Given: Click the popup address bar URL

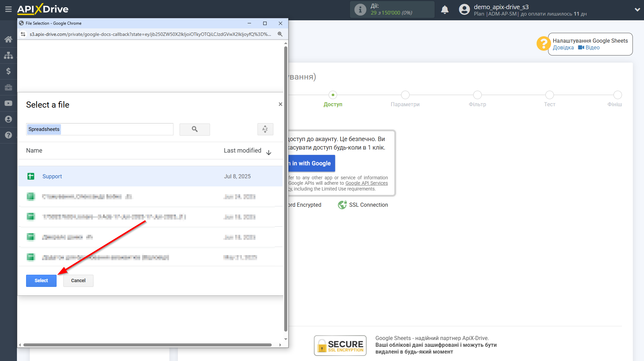Looking at the screenshot, I should (x=150, y=34).
